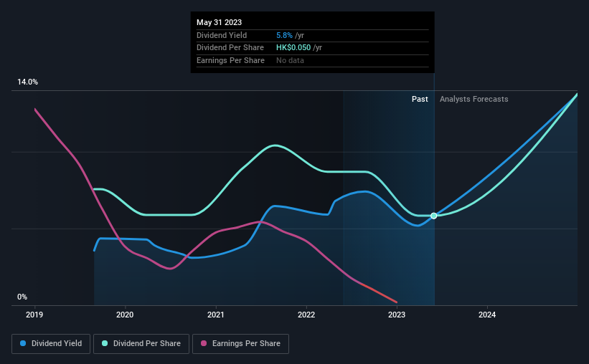
Task: Click the 2020 x-axis label
Action: (x=125, y=315)
